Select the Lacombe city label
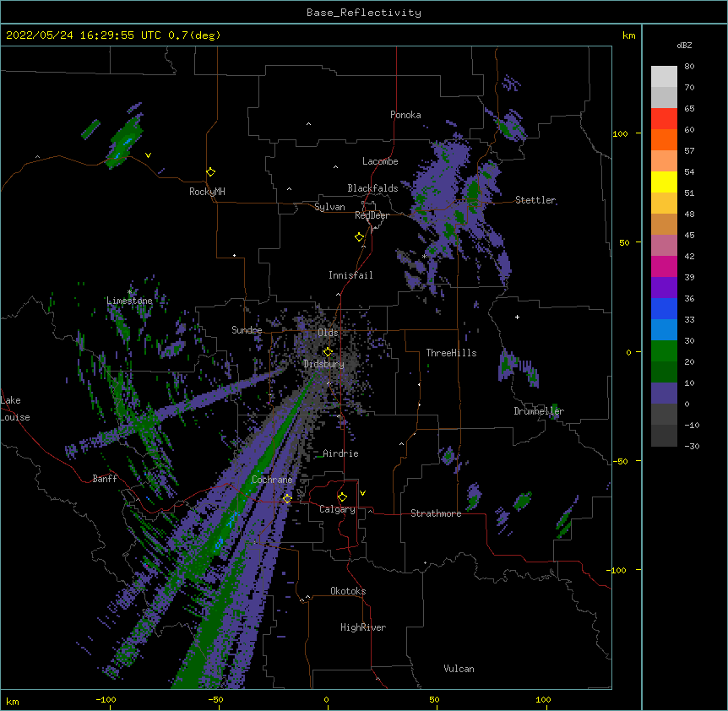Image resolution: width=728 pixels, height=711 pixels. pyautogui.click(x=380, y=161)
